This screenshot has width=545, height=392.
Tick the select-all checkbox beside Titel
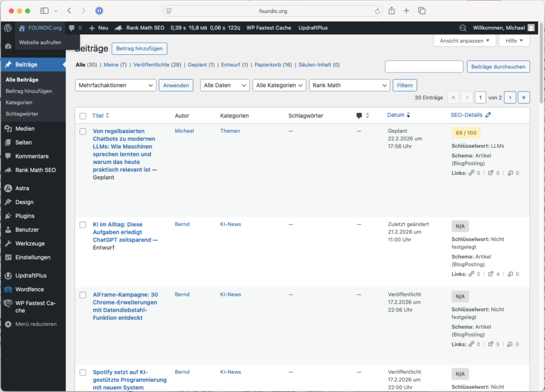click(x=82, y=116)
